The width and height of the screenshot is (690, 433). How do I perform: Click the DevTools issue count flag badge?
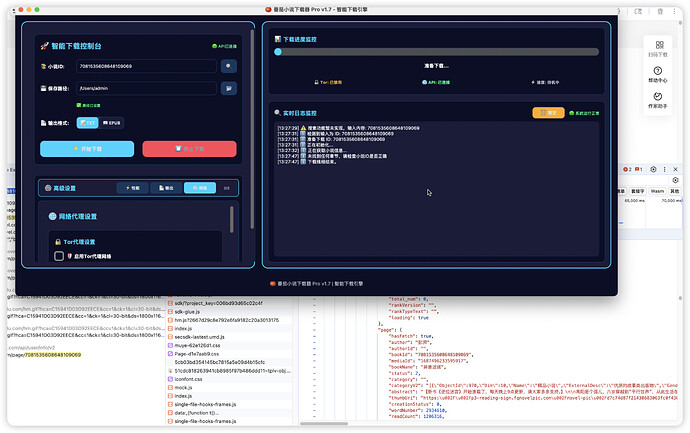[639, 169]
